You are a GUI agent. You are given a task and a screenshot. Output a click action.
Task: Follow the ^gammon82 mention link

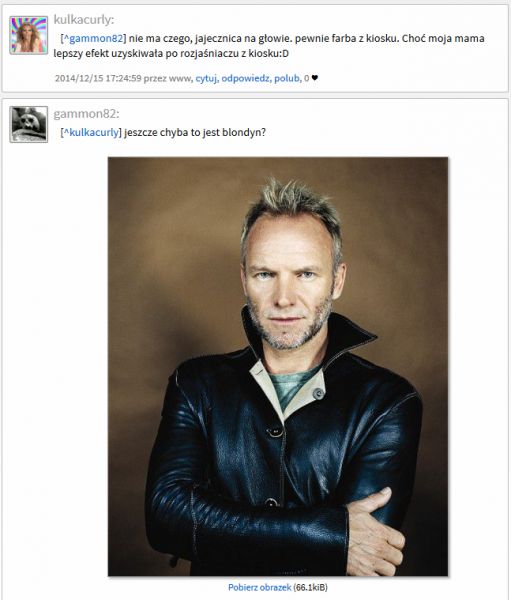(x=93, y=38)
